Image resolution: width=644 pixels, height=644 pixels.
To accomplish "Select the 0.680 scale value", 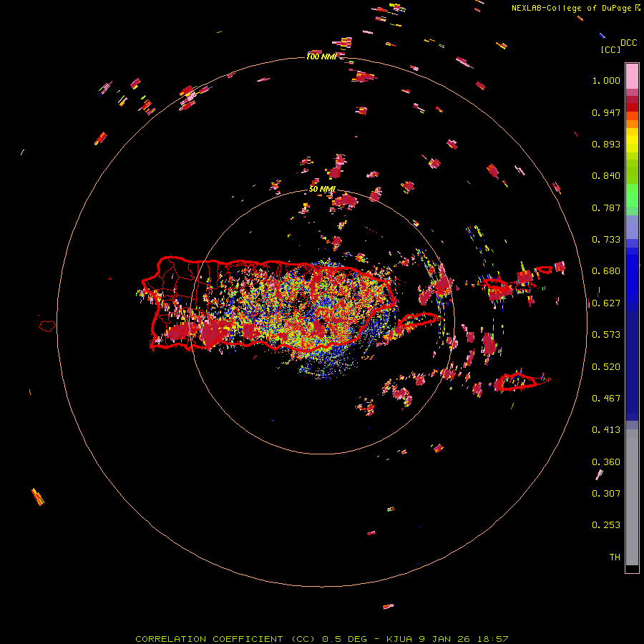I will 606,271.
